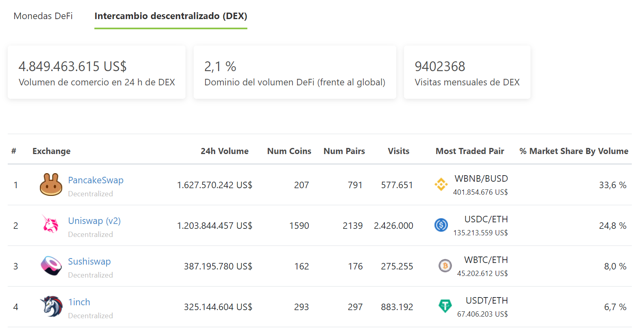
Task: Click 1inch's 883.192 visits value
Action: click(x=397, y=307)
